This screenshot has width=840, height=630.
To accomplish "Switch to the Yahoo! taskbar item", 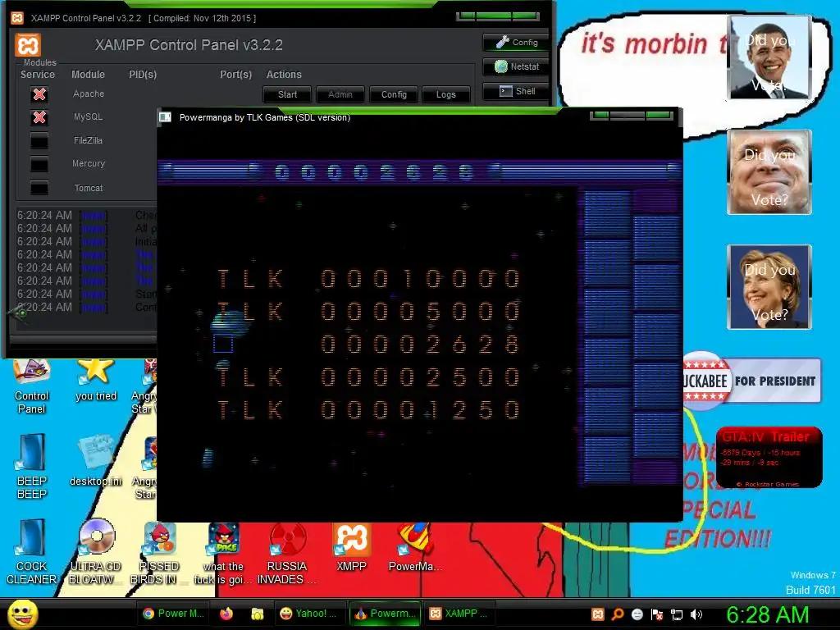I will click(x=309, y=614).
